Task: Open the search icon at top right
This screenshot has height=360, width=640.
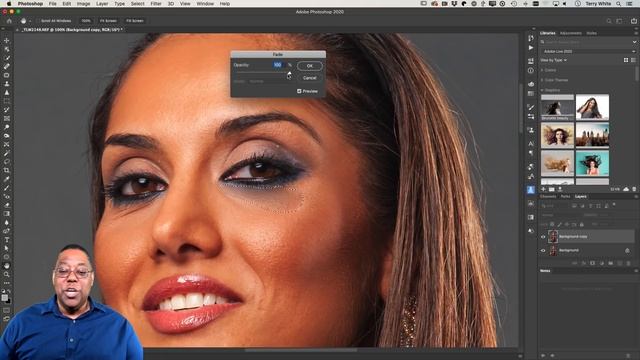Action: 609,21
